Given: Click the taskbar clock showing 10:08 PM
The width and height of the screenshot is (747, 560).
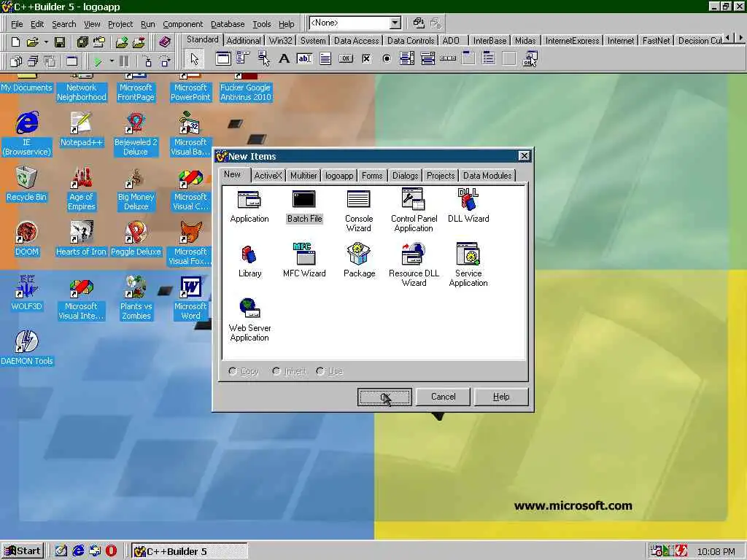Looking at the screenshot, I should click(716, 551).
